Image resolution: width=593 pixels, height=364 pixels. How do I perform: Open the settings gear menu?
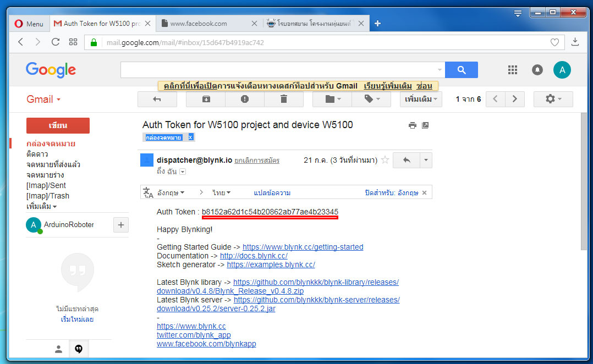click(553, 100)
